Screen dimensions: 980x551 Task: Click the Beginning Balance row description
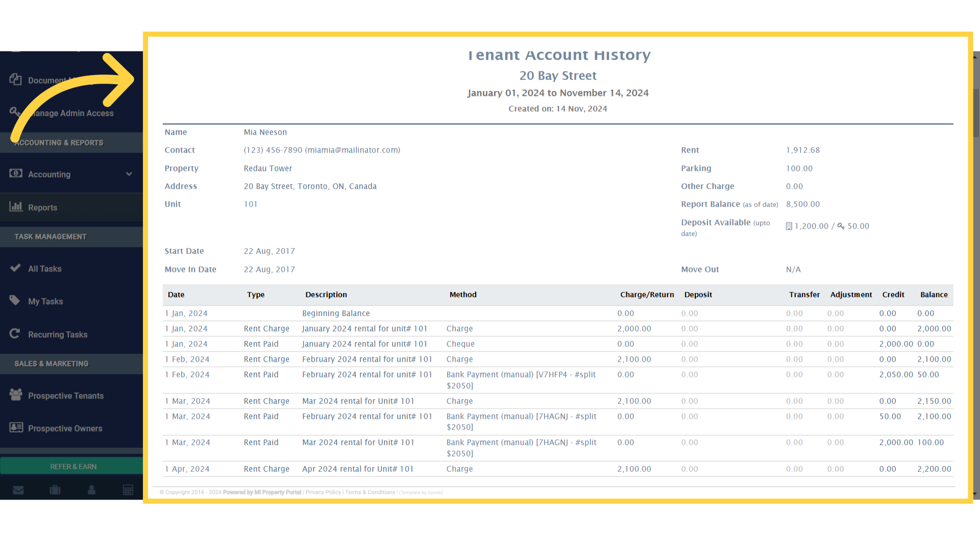click(336, 313)
